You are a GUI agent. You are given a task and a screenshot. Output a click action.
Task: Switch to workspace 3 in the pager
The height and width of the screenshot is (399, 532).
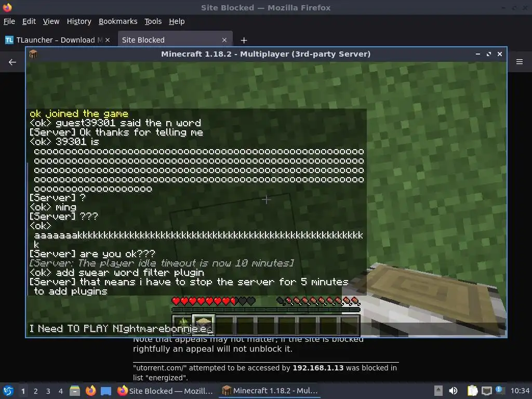point(48,391)
